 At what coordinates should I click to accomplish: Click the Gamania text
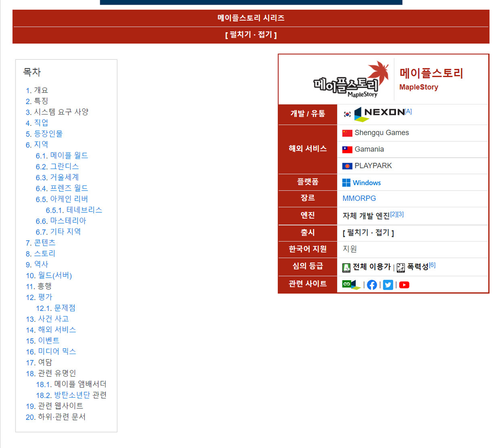point(369,149)
